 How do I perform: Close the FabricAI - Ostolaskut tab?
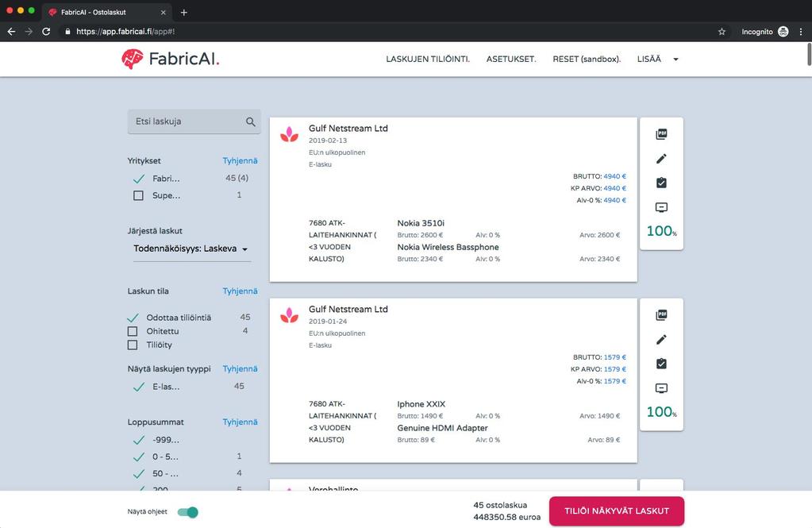point(164,12)
